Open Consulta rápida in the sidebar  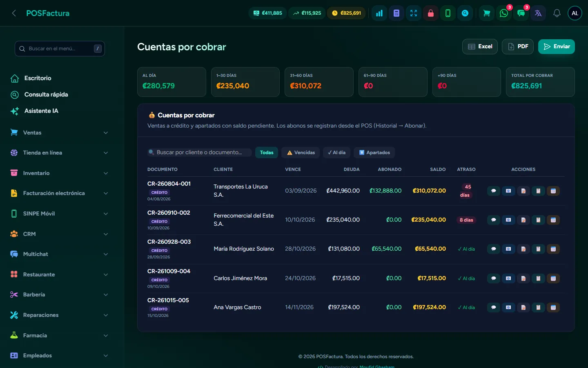[x=60, y=94]
